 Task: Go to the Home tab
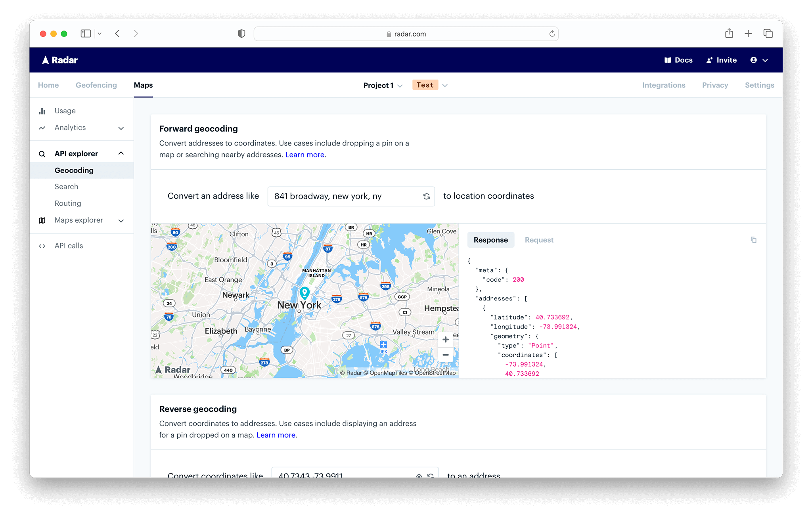point(48,85)
